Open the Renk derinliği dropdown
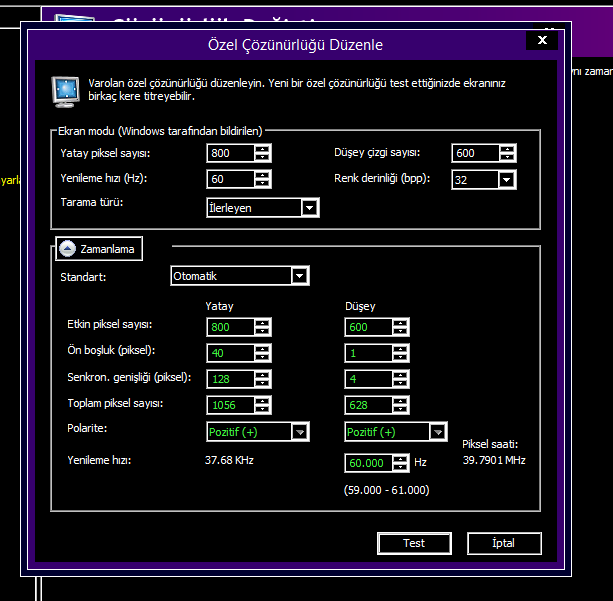The width and height of the screenshot is (613, 601). [x=507, y=180]
